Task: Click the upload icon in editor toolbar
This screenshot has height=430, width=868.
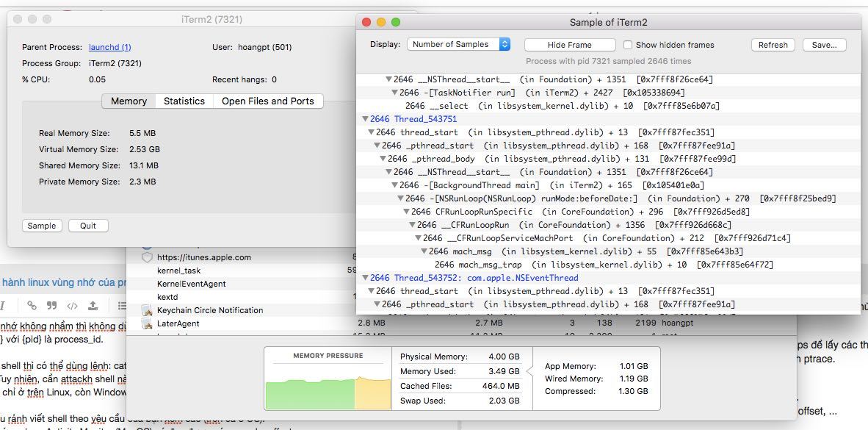Action: point(93,306)
